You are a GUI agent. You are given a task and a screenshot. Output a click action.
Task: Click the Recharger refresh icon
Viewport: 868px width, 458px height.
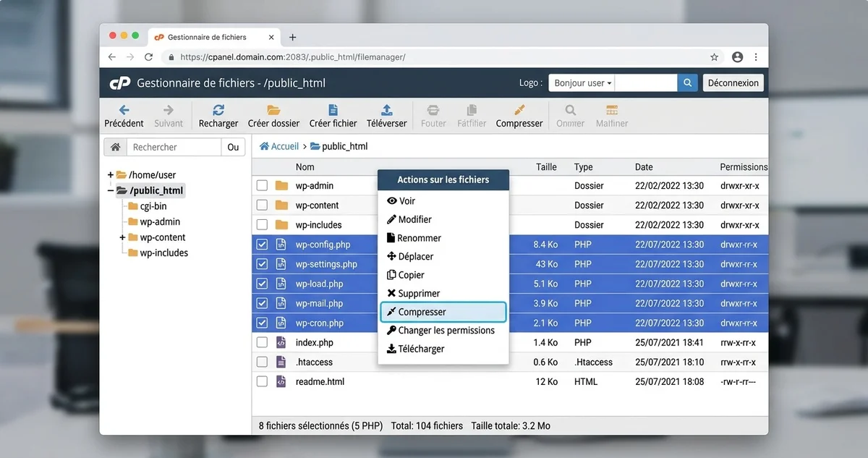[x=218, y=111]
